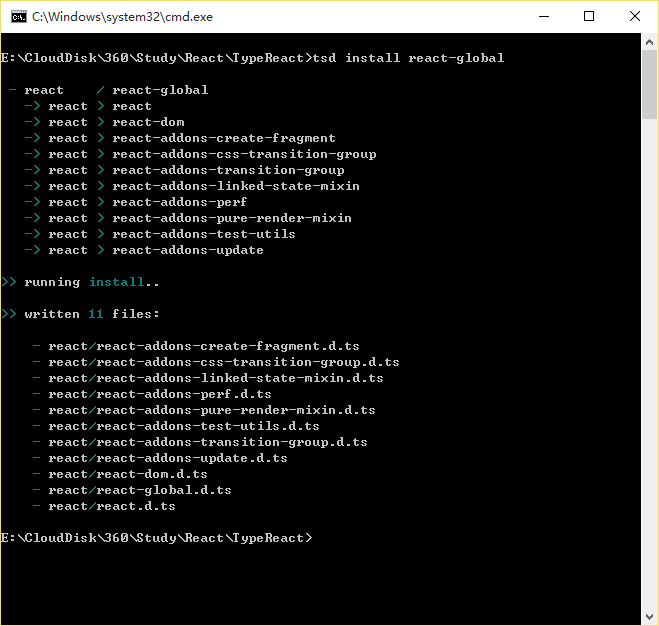Click file 'react/react-global.d.ts'
This screenshot has height=626, width=659.
[140, 490]
